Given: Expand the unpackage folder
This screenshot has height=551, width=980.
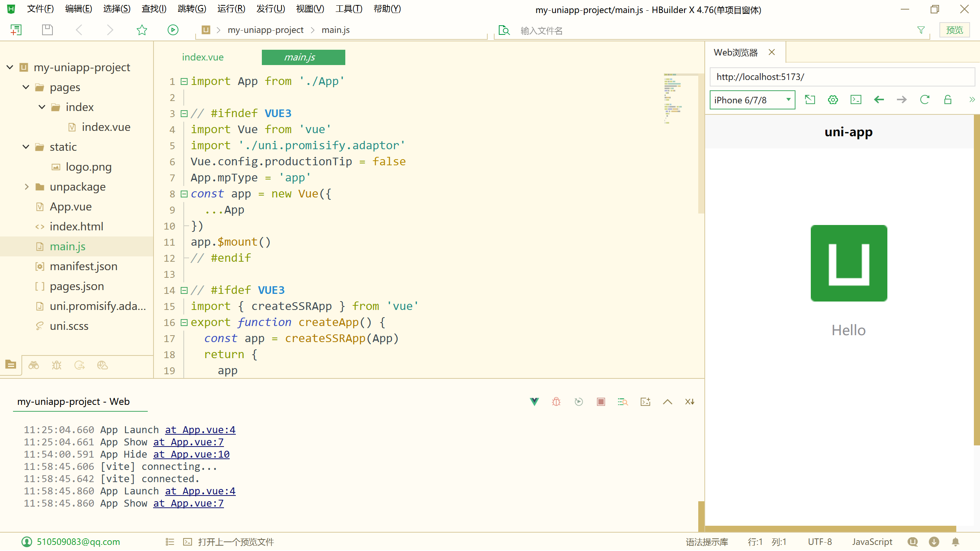Looking at the screenshot, I should coord(26,187).
